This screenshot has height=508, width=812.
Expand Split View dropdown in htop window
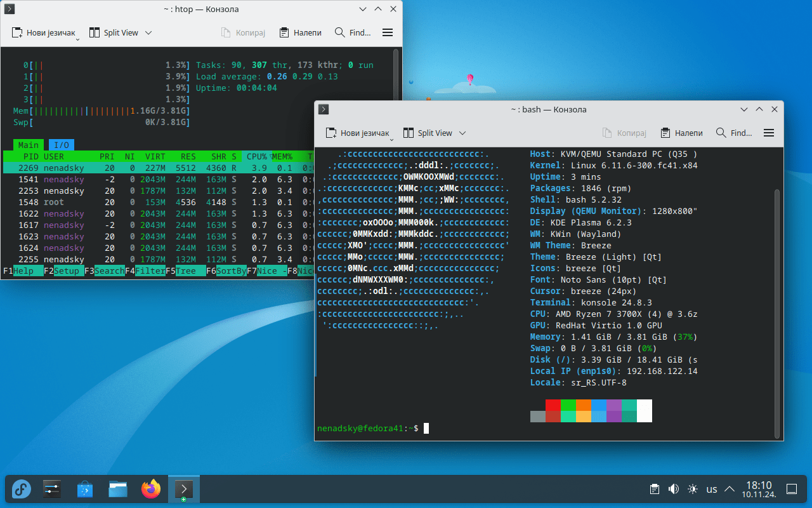(148, 33)
